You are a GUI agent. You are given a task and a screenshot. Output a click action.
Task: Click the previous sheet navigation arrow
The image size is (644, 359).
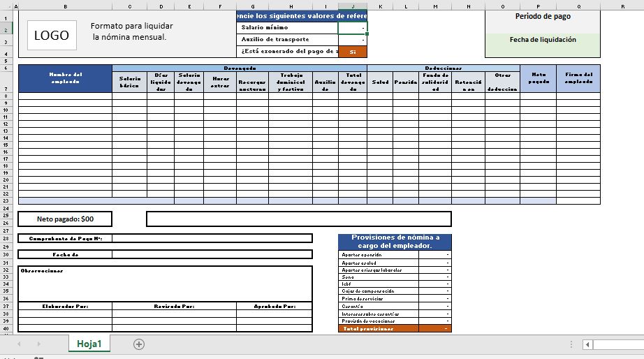click(19, 344)
